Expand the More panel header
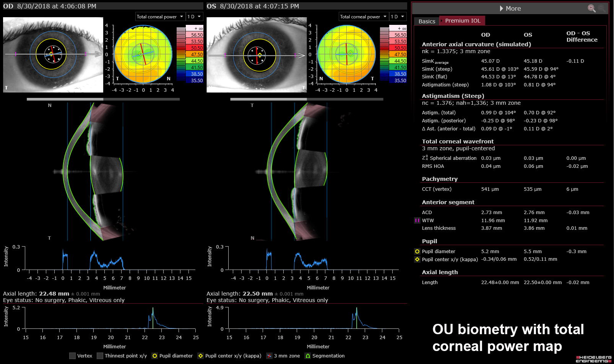614x364 pixels. (x=510, y=8)
